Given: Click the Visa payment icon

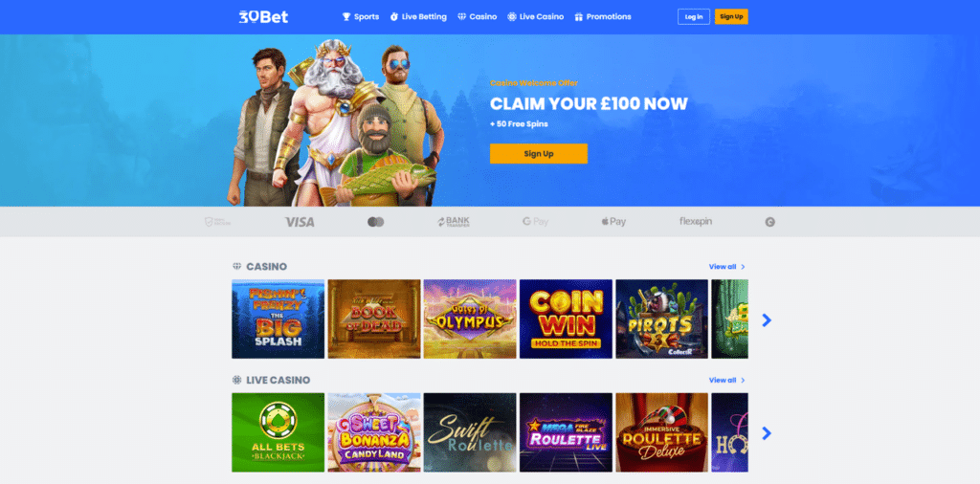Looking at the screenshot, I should pyautogui.click(x=300, y=222).
